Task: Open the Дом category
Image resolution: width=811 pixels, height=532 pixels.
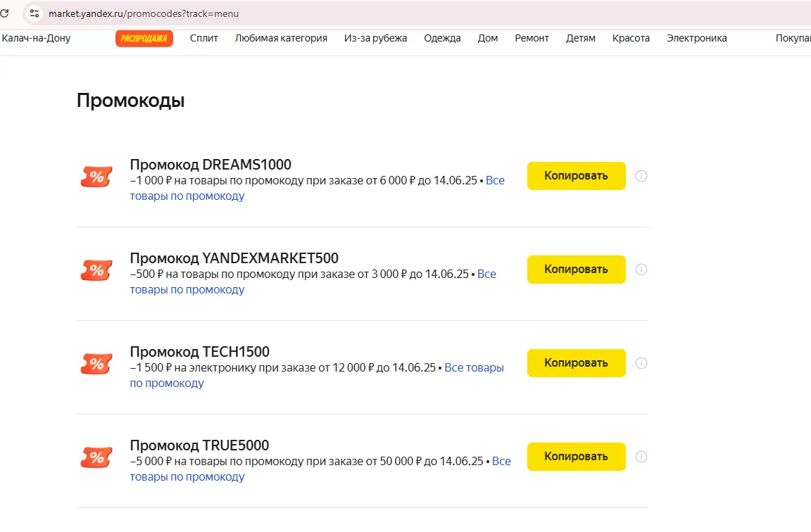Action: click(488, 38)
